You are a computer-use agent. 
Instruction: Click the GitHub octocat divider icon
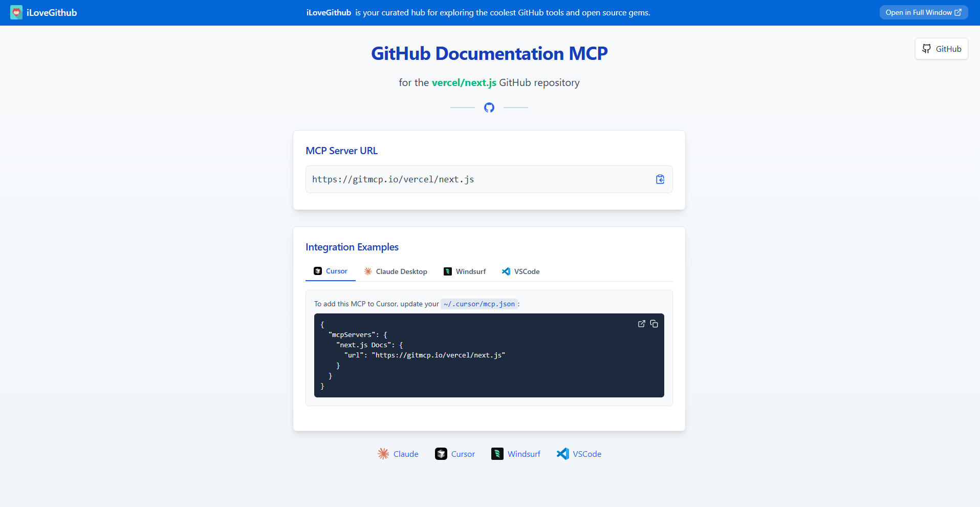489,108
